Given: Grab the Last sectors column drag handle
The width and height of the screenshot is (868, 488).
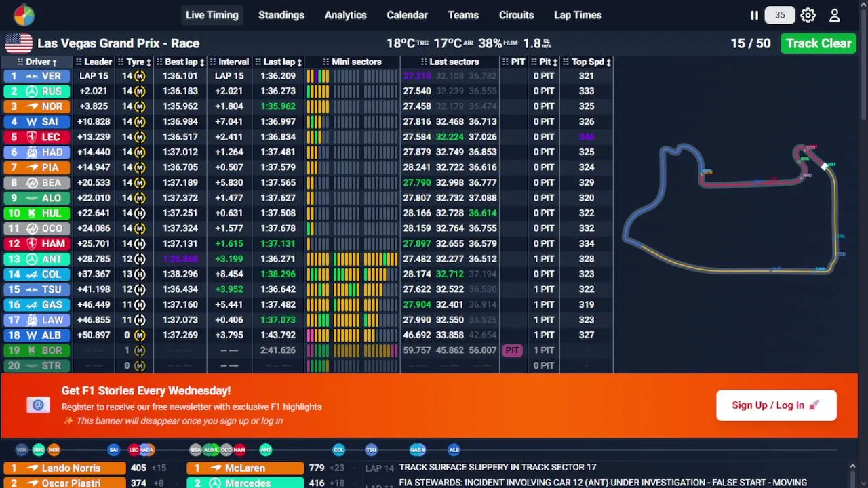Looking at the screenshot, I should (423, 62).
